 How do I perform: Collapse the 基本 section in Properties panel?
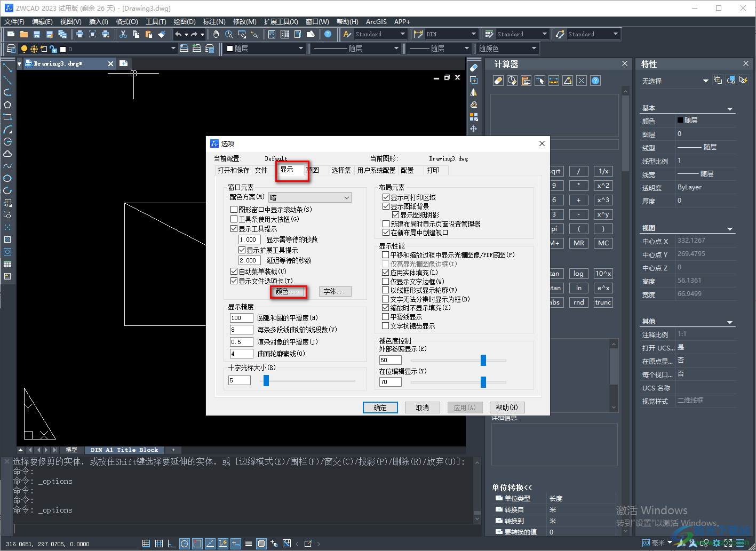[730, 109]
